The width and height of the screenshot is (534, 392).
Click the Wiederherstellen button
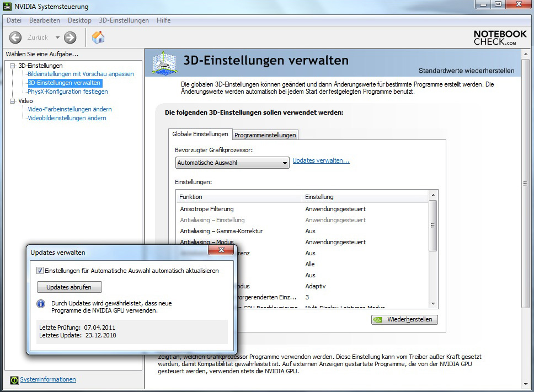click(x=404, y=320)
